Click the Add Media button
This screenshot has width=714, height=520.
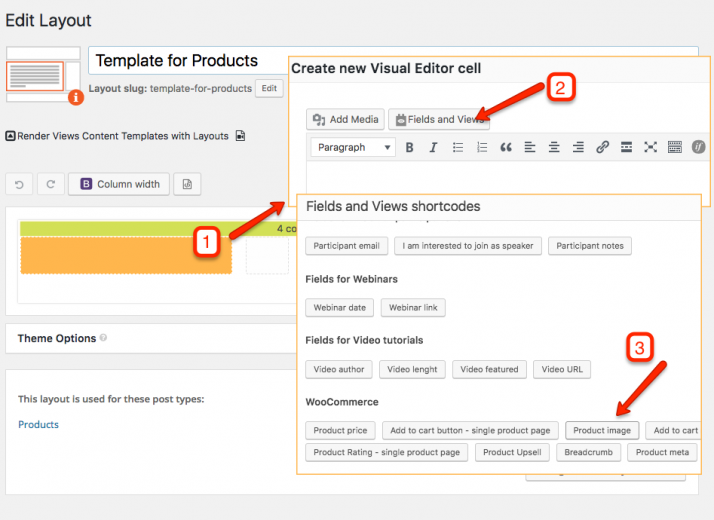(345, 119)
